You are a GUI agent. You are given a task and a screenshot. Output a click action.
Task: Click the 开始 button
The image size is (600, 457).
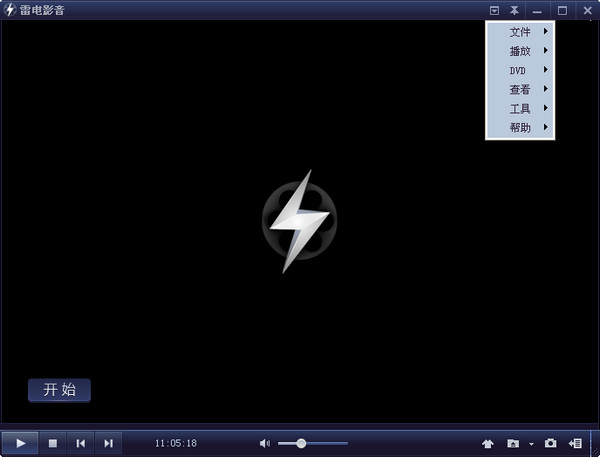[x=59, y=390]
